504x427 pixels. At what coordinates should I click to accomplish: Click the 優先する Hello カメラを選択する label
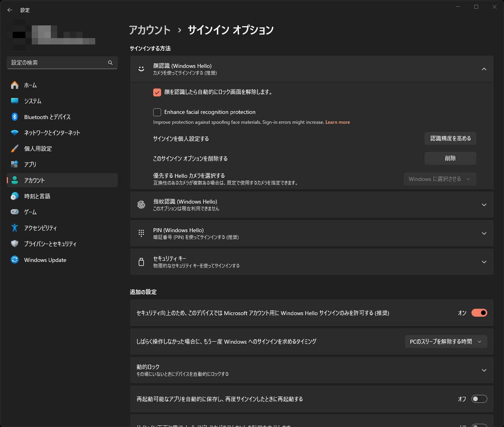tap(189, 175)
